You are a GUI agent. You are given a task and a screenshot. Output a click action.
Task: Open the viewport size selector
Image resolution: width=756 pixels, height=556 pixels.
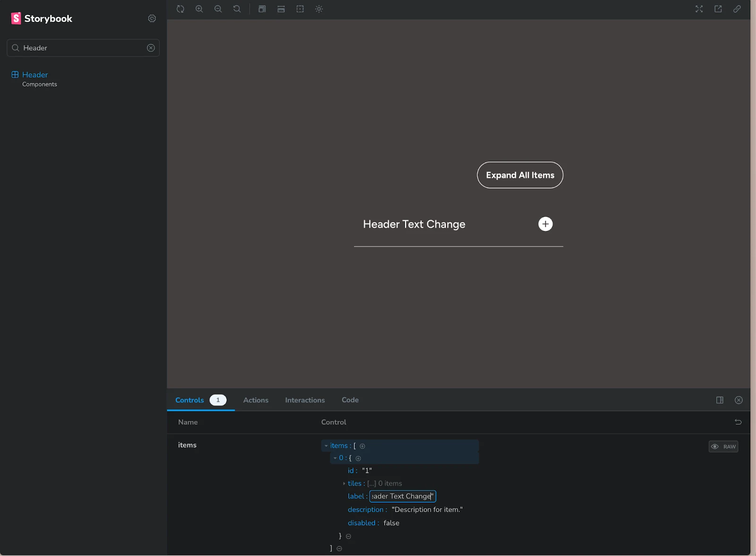262,9
